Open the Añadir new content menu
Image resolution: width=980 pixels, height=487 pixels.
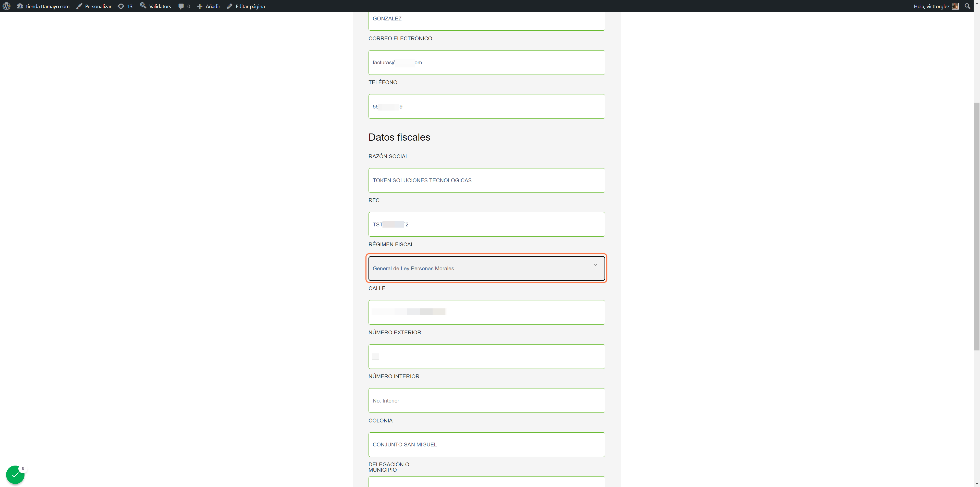coord(209,6)
